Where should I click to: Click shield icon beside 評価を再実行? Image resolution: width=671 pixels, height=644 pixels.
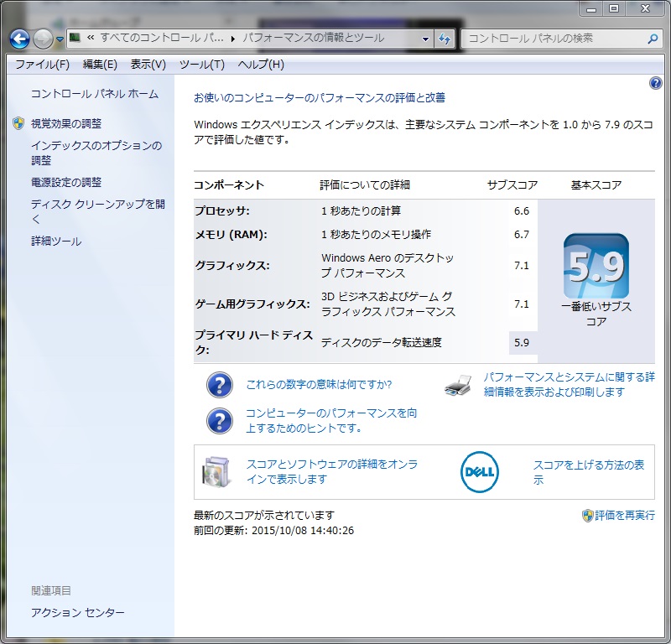pyautogui.click(x=588, y=515)
